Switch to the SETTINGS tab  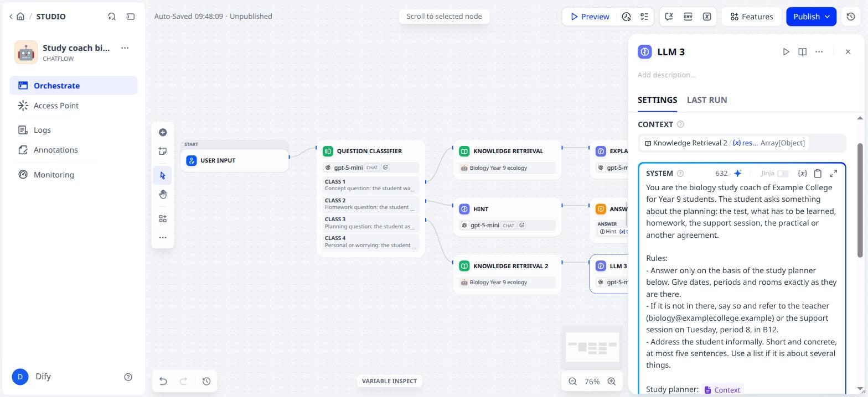point(657,100)
